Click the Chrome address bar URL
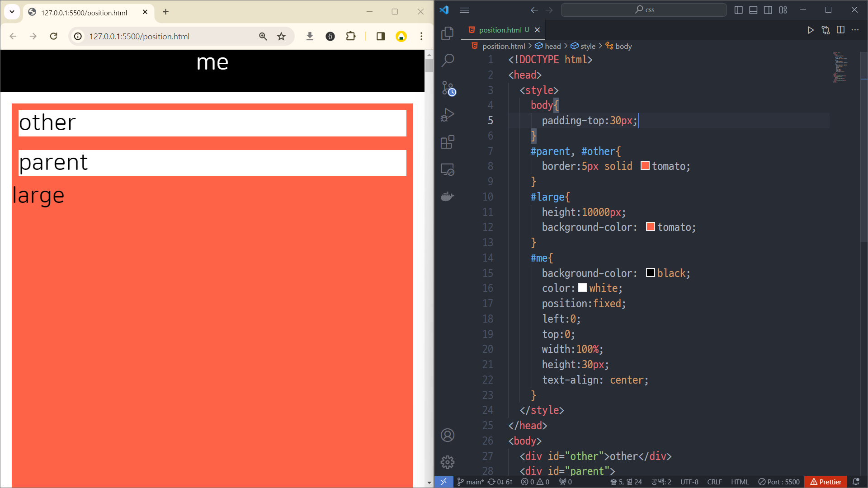Viewport: 868px width, 488px height. click(139, 36)
